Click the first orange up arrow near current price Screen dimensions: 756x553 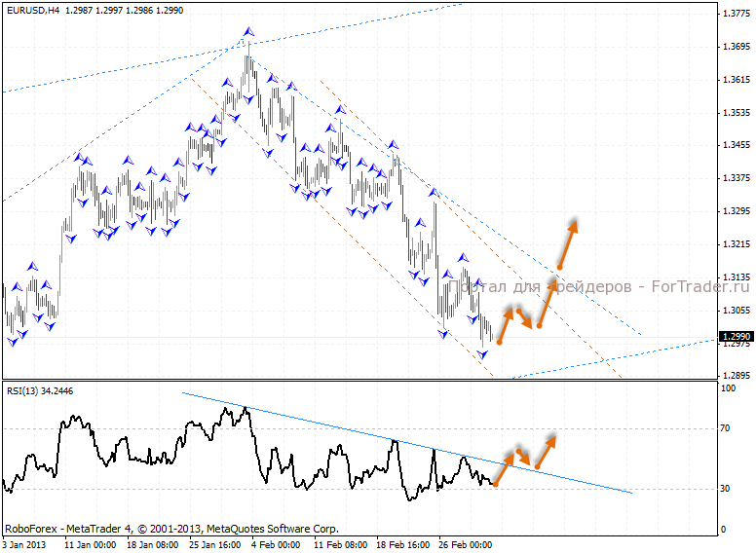click(505, 324)
